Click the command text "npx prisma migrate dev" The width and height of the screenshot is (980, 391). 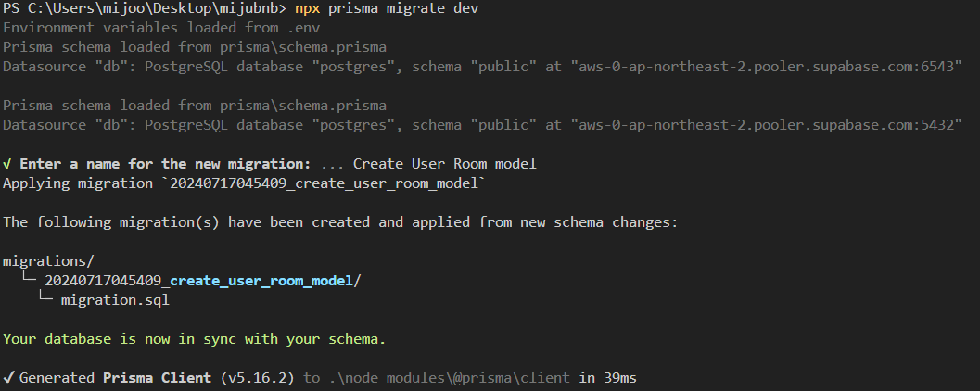(x=387, y=8)
